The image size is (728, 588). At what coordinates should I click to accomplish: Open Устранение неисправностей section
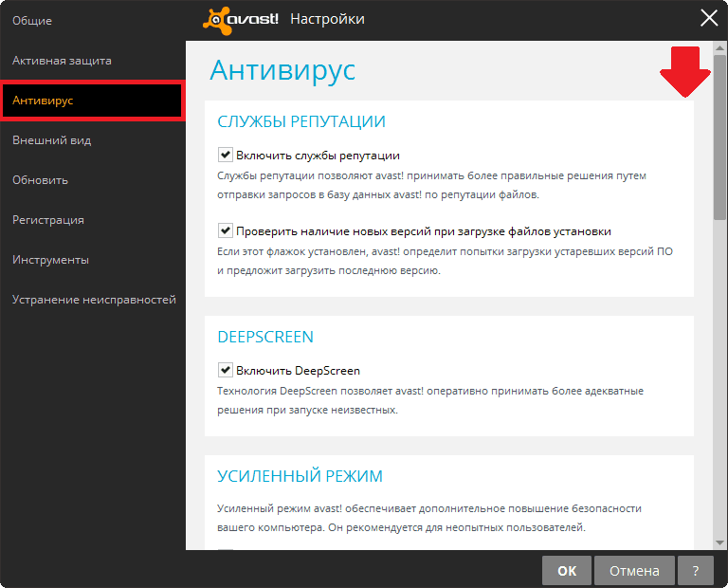[x=94, y=300]
